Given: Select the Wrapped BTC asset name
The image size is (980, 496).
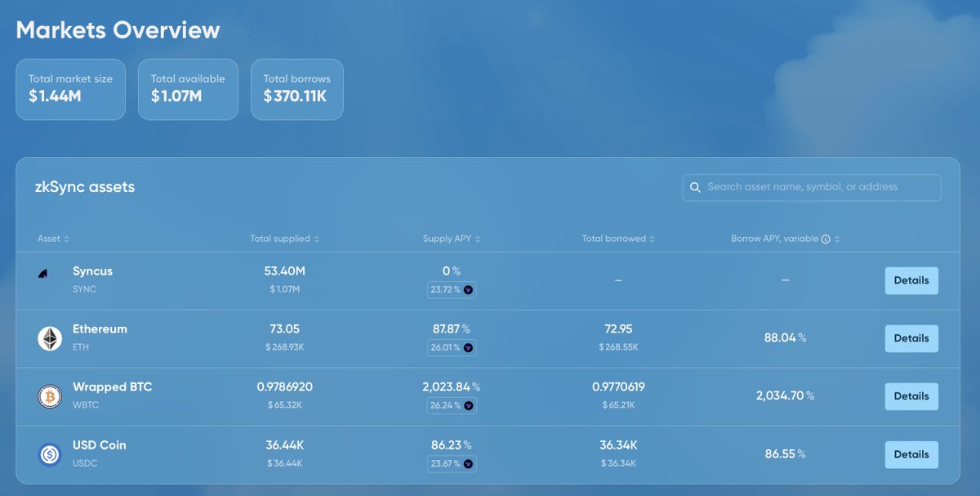Looking at the screenshot, I should pyautogui.click(x=112, y=387).
